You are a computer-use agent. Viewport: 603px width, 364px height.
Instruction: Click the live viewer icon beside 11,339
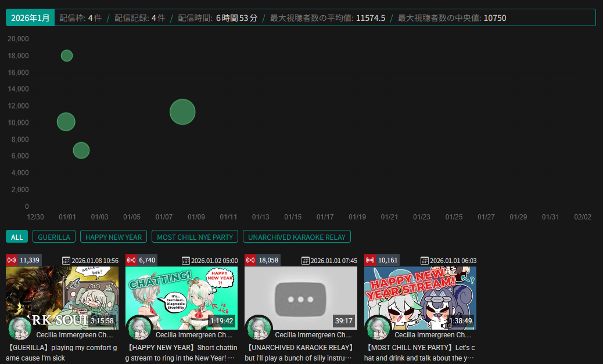pyautogui.click(x=12, y=260)
